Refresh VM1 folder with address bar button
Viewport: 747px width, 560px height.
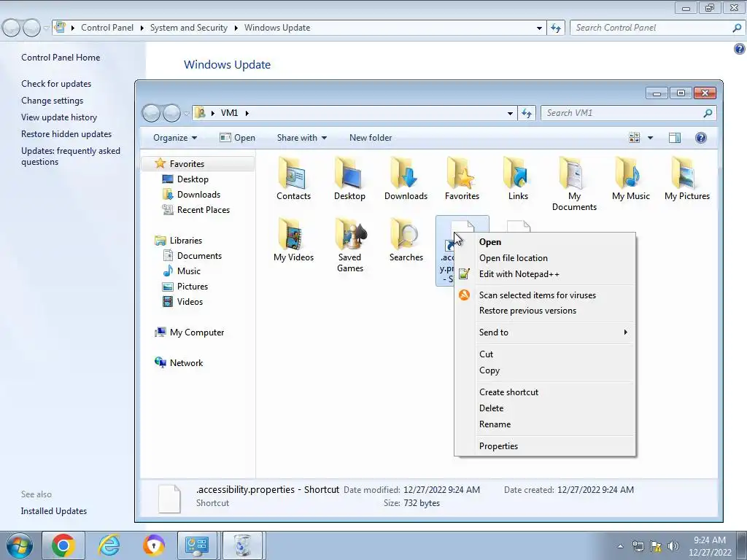point(527,113)
